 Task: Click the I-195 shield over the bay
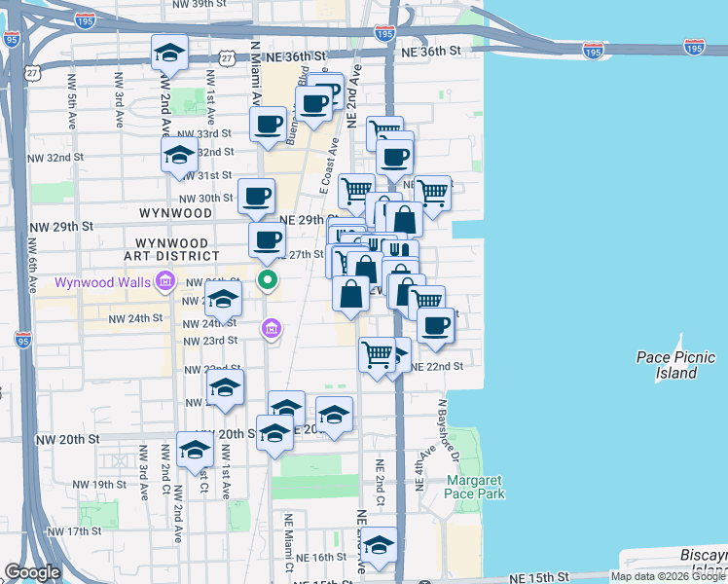point(694,48)
